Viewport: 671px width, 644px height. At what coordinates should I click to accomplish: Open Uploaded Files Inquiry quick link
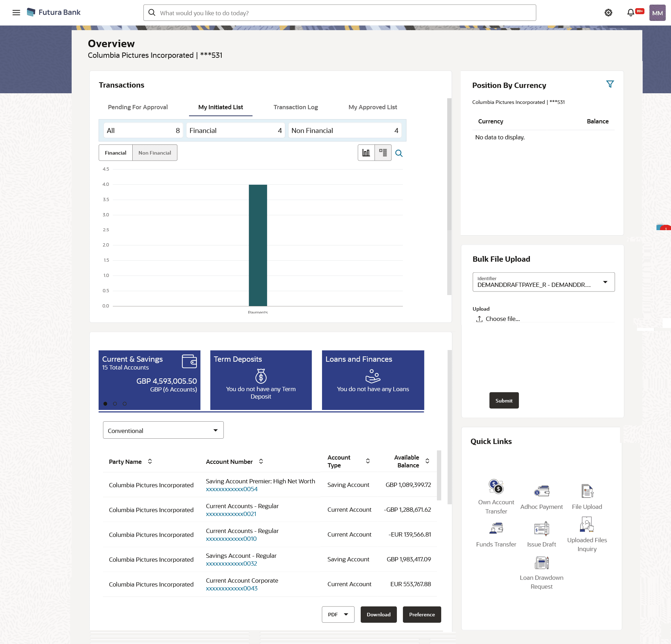pos(587,534)
